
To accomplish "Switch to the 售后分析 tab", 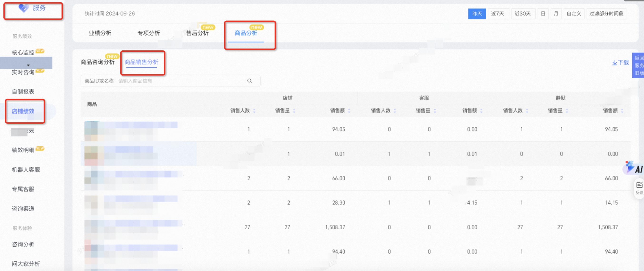I will point(197,33).
